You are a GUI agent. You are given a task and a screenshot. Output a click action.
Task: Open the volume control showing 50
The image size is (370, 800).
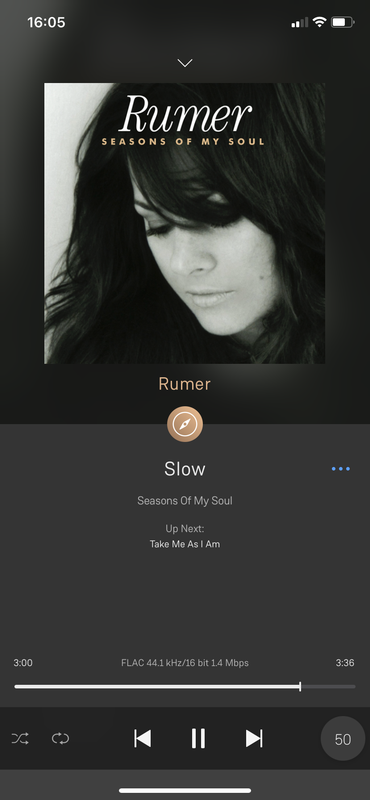(x=343, y=739)
